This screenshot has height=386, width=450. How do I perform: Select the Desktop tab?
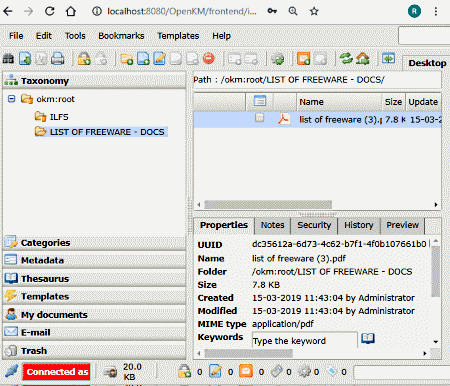click(x=427, y=63)
